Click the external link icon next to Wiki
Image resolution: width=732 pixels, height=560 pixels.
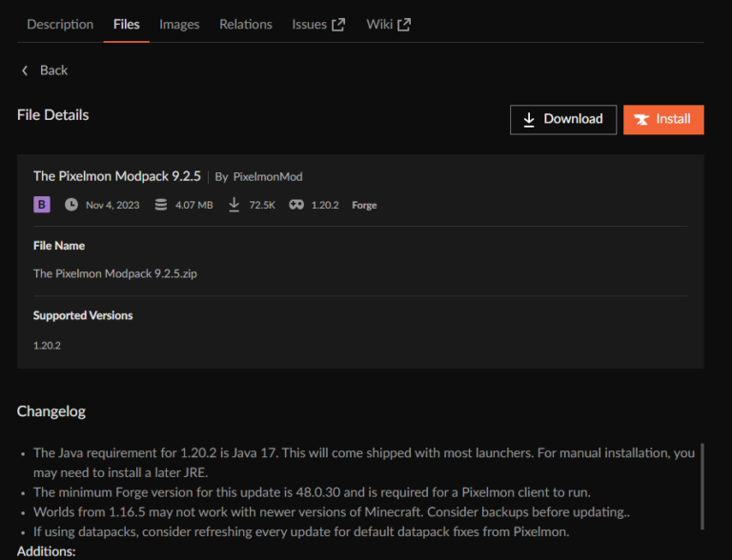[x=404, y=25]
